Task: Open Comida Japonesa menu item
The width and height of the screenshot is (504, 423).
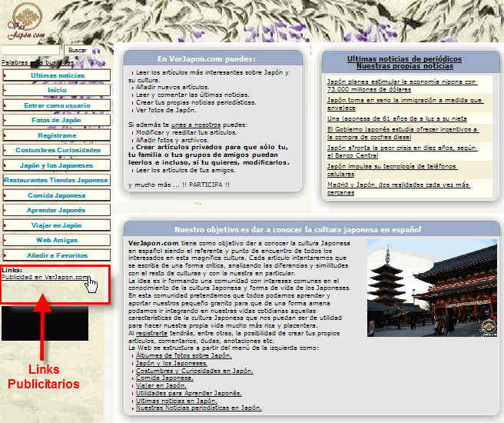Action: point(57,195)
